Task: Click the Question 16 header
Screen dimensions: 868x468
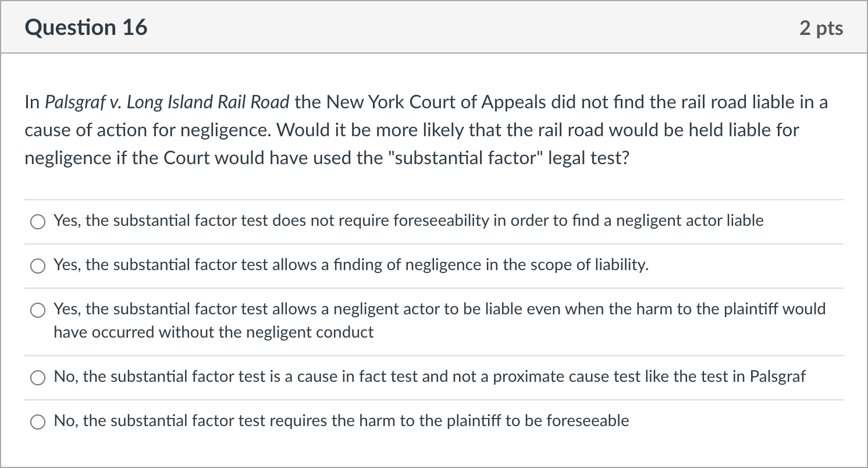Action: pos(86,27)
